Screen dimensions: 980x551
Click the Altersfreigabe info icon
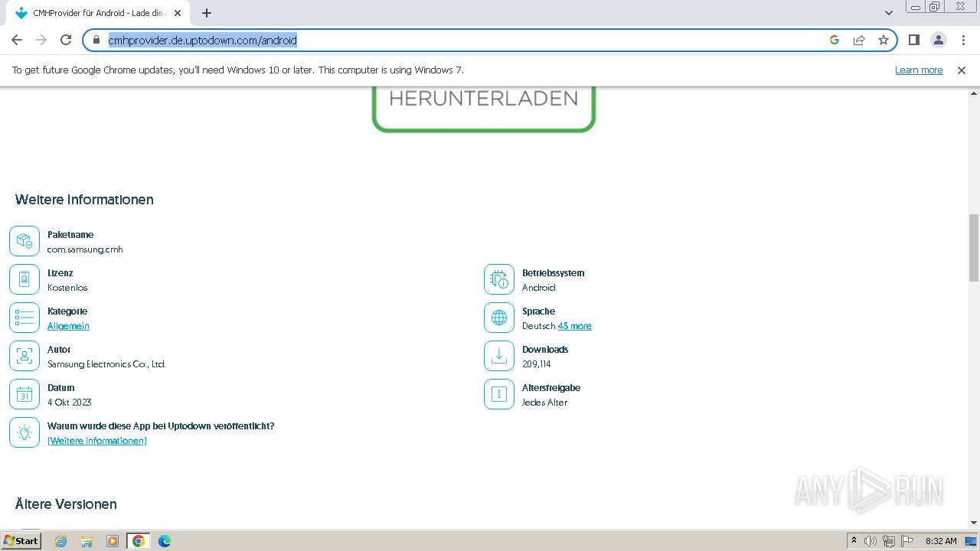[x=499, y=395]
